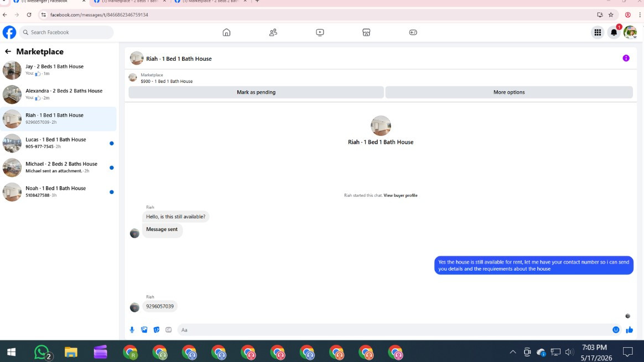Send voice clip with microphone icon
The image size is (644, 362).
point(132,330)
